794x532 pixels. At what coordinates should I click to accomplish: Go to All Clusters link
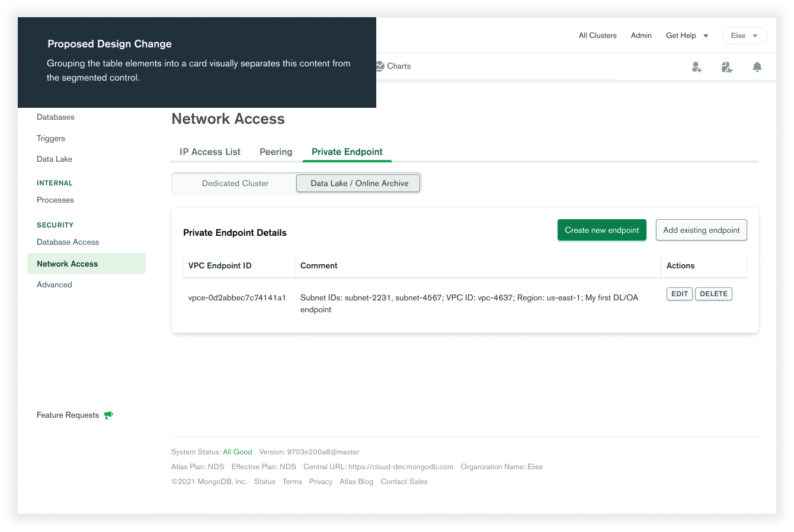597,36
